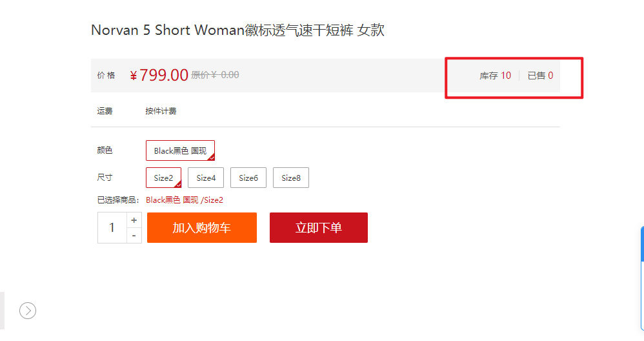Select the Black黑色 国现 color option

click(x=180, y=150)
